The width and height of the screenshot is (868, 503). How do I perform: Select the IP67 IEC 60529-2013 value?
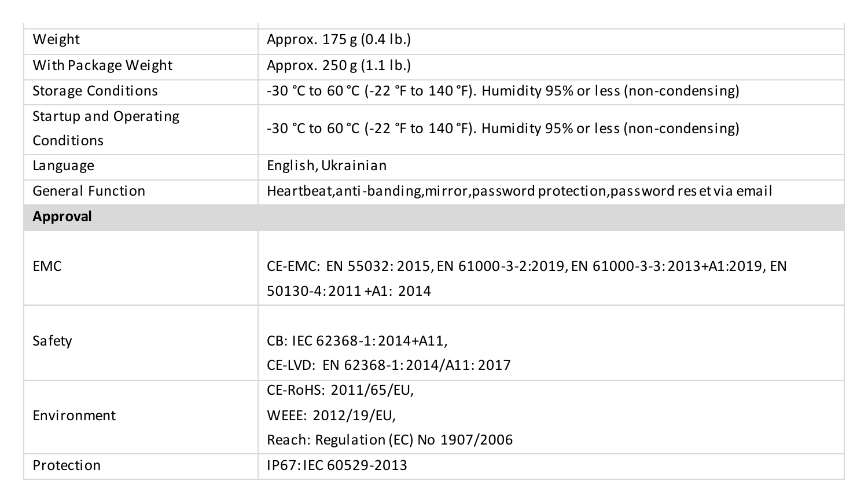pos(337,465)
